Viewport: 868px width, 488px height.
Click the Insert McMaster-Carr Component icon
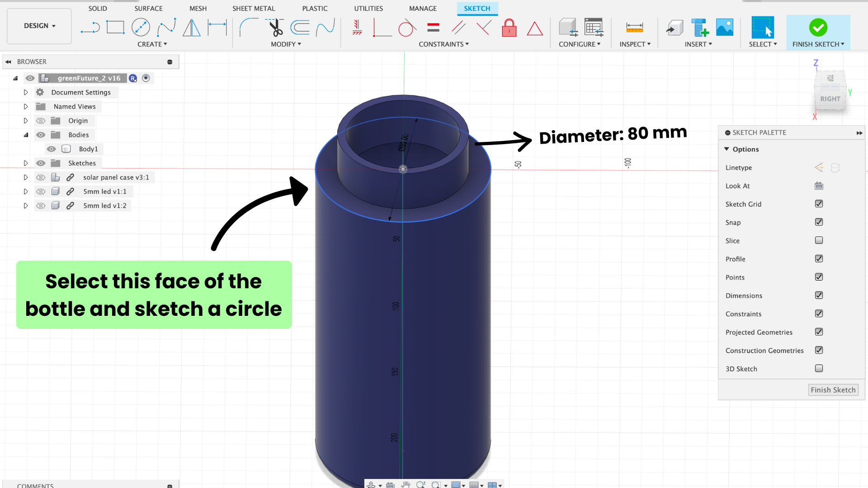[x=700, y=28]
